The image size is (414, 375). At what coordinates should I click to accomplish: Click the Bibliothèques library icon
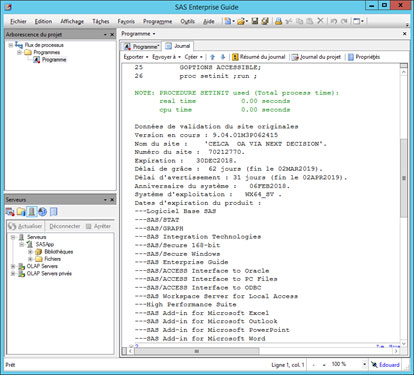(39, 252)
